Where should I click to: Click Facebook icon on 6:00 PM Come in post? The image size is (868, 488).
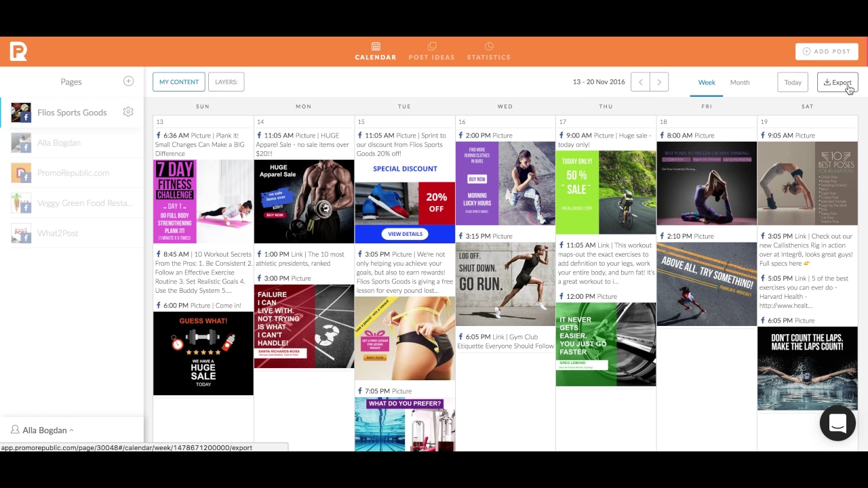158,306
